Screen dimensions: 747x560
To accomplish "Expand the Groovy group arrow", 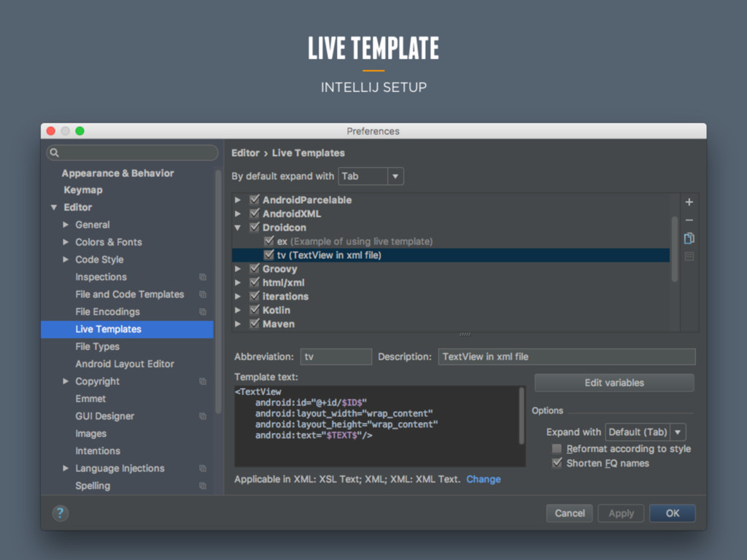I will click(238, 269).
